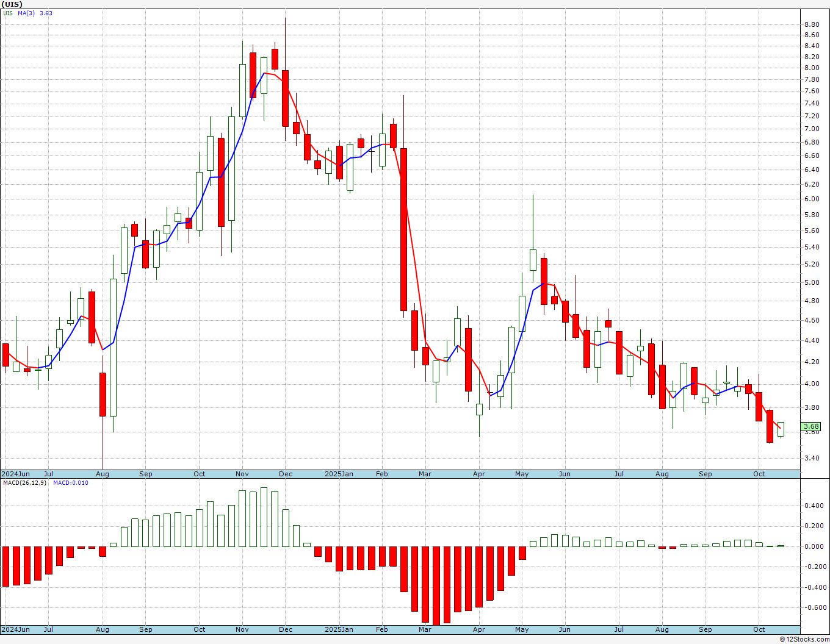The height and width of the screenshot is (644, 830).
Task: Select the "6.60" price axis label
Action: click(812, 156)
